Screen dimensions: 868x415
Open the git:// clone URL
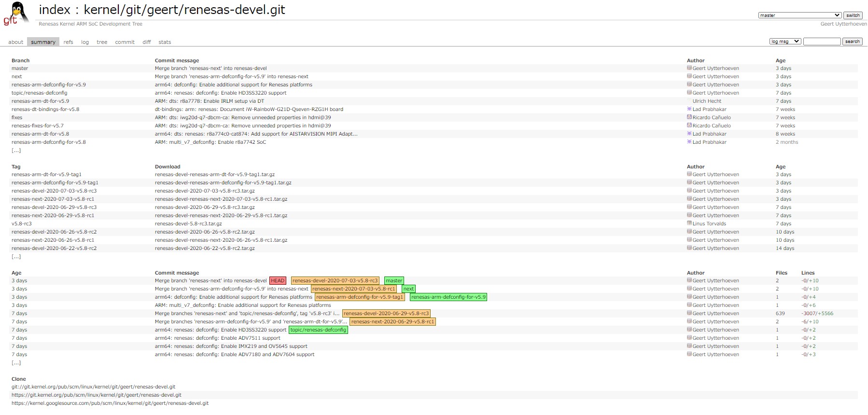(93, 387)
